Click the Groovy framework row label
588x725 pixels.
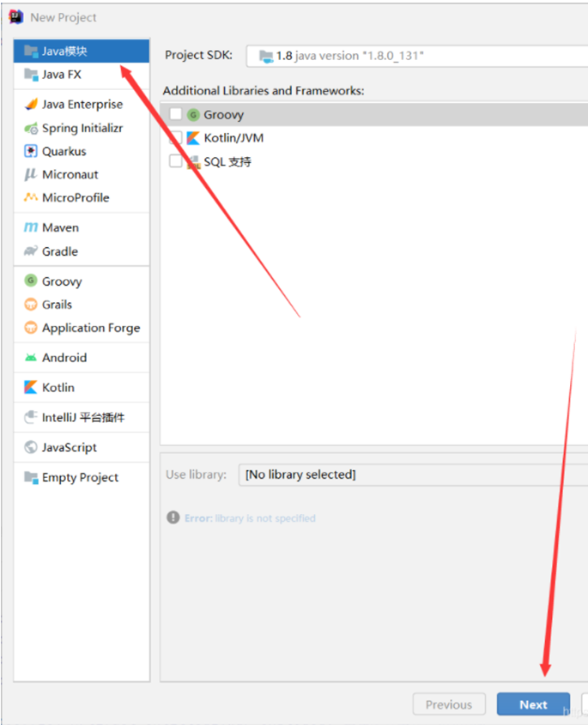223,115
